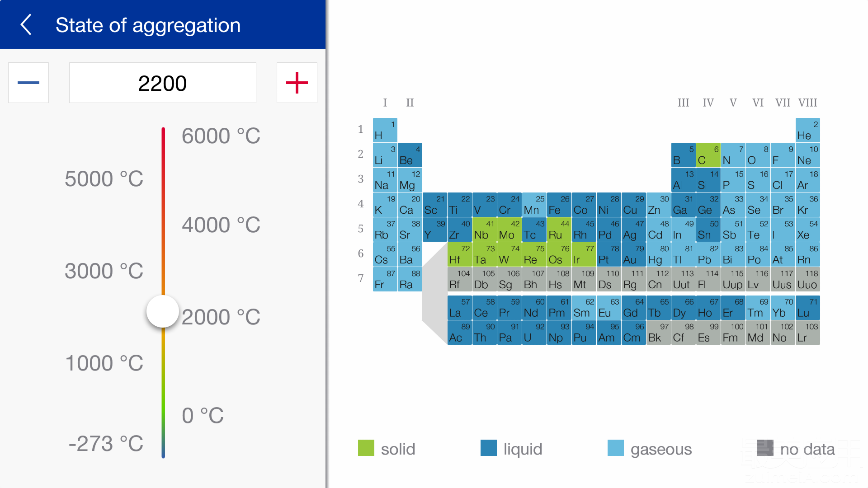
Task: Click the green solid legend swatch
Action: pyautogui.click(x=366, y=448)
